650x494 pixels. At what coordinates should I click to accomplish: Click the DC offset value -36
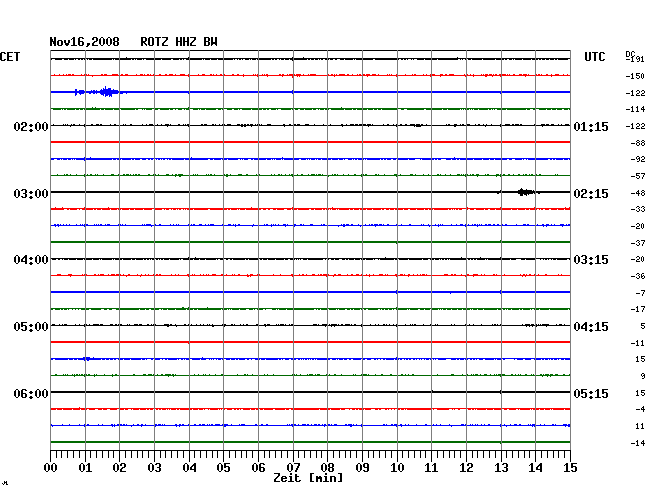pos(638,276)
